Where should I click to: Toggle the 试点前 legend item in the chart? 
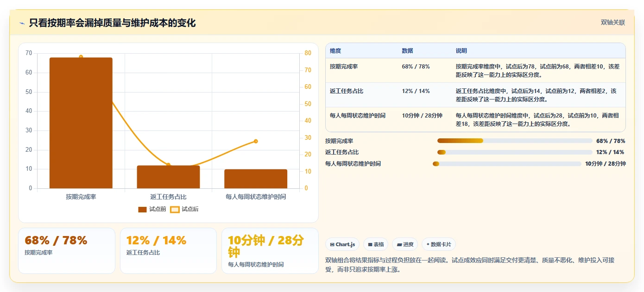(x=152, y=209)
